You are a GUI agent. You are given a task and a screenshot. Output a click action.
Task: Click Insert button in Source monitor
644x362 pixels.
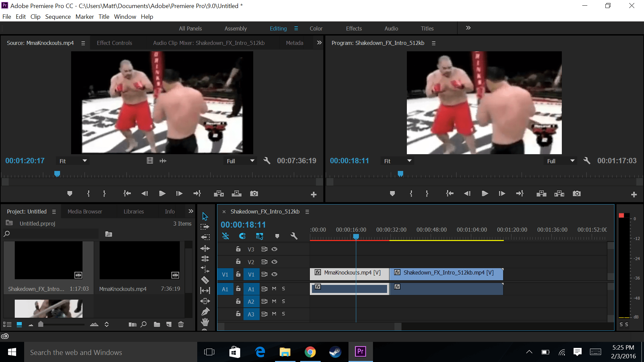tap(219, 194)
